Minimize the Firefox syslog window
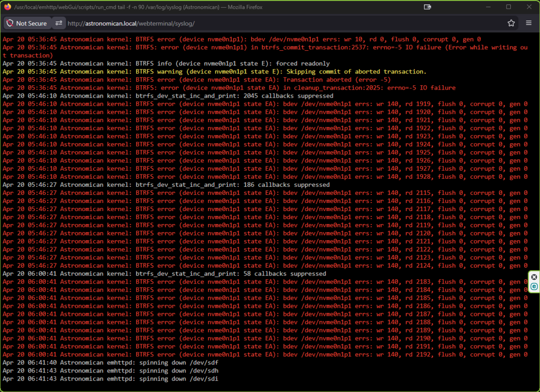This screenshot has width=540, height=392. click(488, 7)
